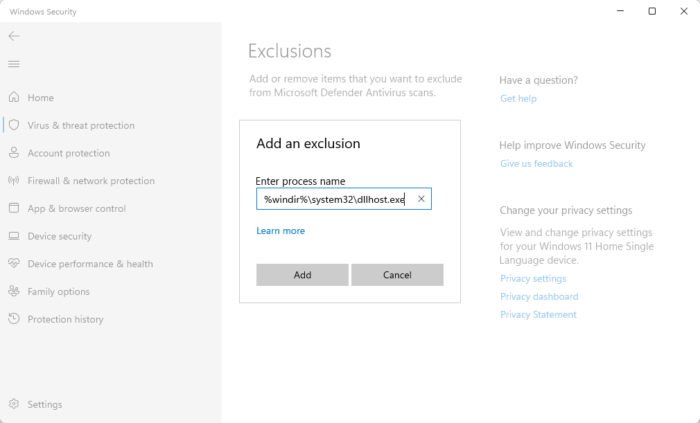Screen dimensions: 700x423
Task: Minimize the Windows Security window
Action: click(620, 11)
